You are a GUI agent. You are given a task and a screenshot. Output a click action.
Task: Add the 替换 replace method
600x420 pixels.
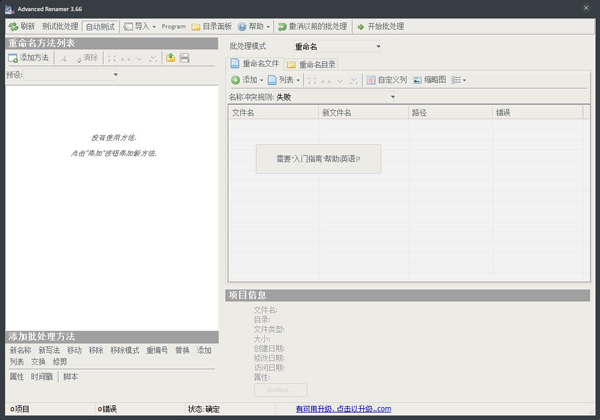point(182,350)
